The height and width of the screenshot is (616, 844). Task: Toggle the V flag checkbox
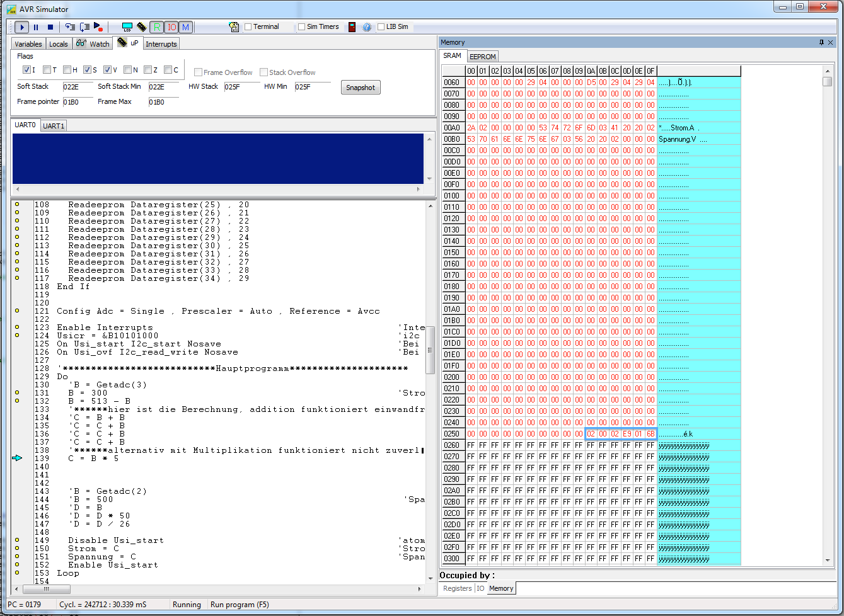(x=107, y=70)
